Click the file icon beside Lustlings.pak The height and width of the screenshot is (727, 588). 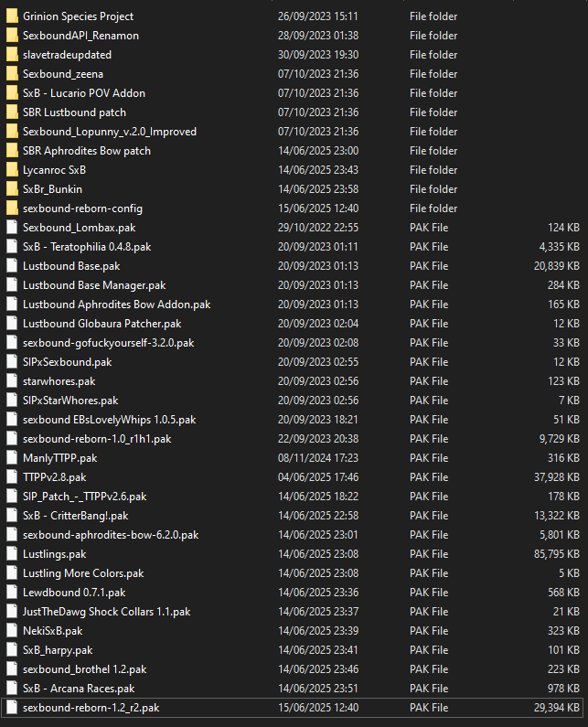(12, 553)
